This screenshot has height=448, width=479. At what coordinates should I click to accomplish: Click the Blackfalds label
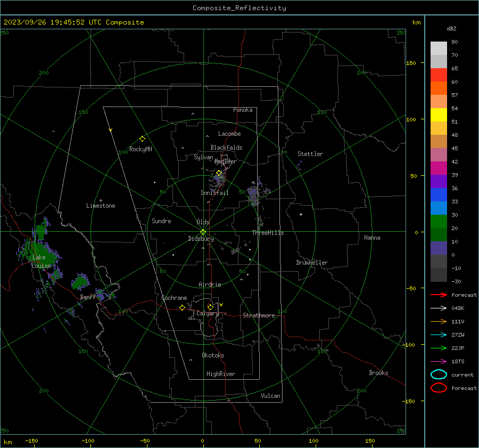[x=226, y=148]
